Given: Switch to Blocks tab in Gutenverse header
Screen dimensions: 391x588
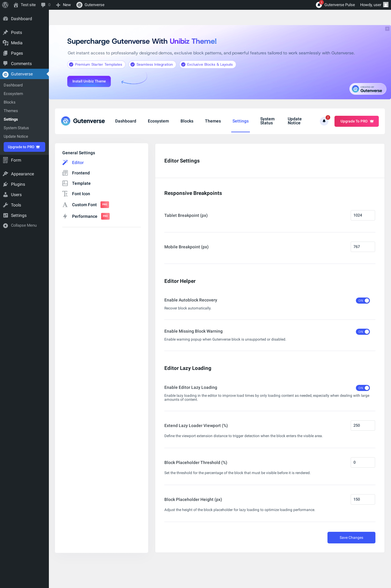Looking at the screenshot, I should pyautogui.click(x=187, y=121).
